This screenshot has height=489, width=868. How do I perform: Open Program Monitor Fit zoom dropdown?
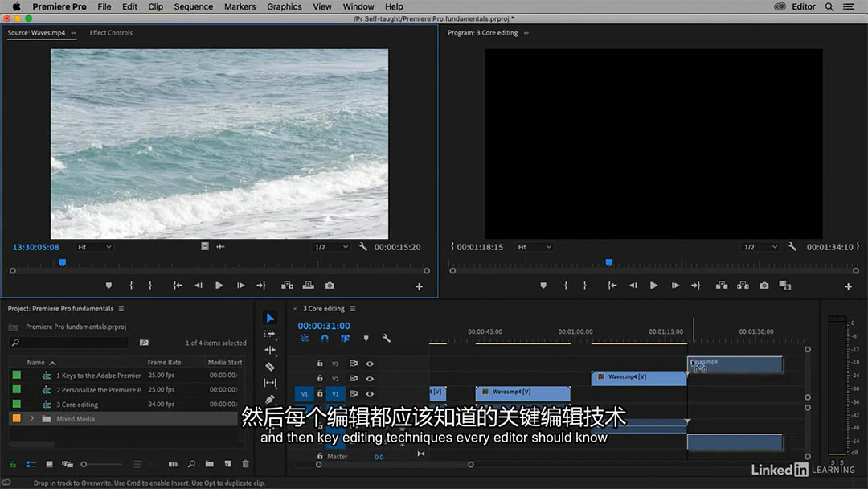tap(534, 246)
